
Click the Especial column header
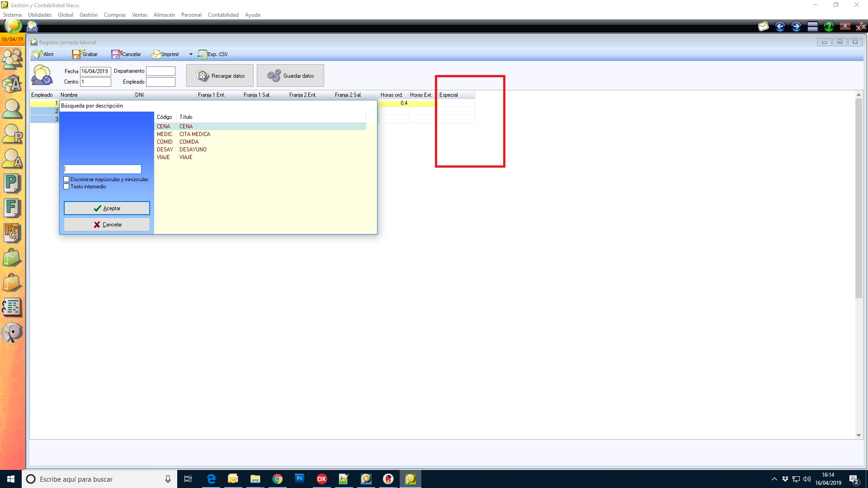pos(456,95)
